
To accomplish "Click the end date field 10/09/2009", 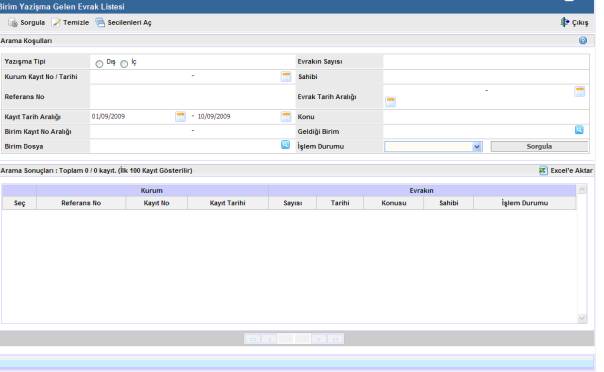I will point(238,116).
